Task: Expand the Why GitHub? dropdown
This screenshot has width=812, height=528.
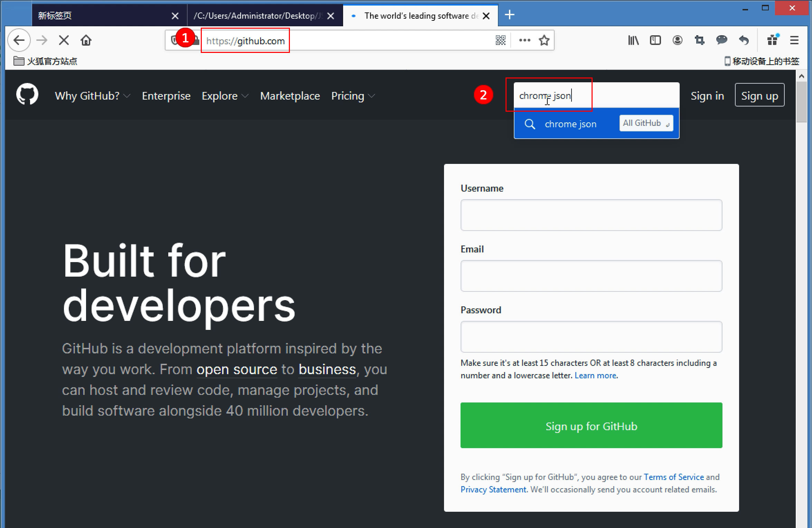Action: pyautogui.click(x=93, y=96)
